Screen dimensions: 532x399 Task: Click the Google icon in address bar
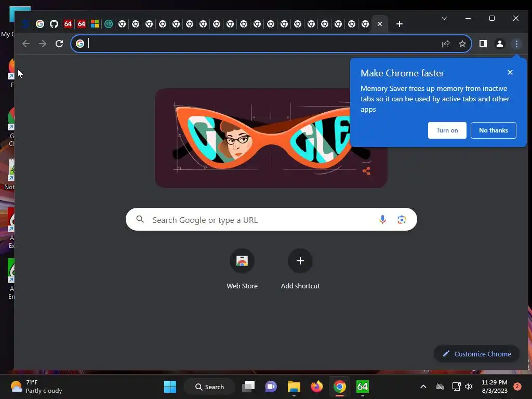coord(79,44)
